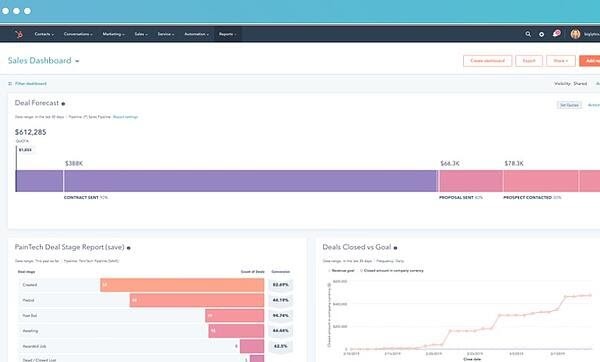The width and height of the screenshot is (600, 362).
Task: Open the Marketing menu
Action: 113,34
